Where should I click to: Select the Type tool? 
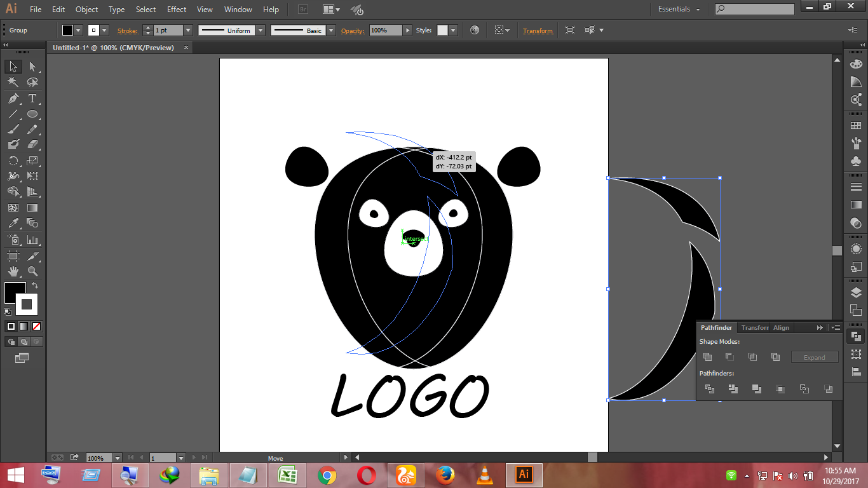point(32,98)
